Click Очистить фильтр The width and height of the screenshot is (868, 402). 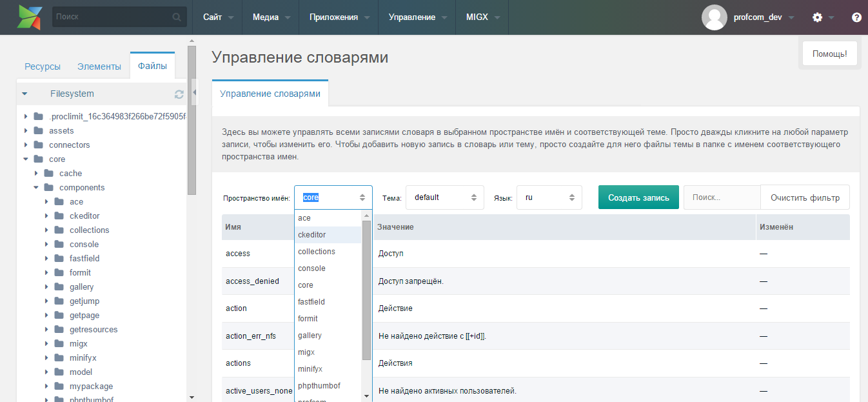point(804,197)
